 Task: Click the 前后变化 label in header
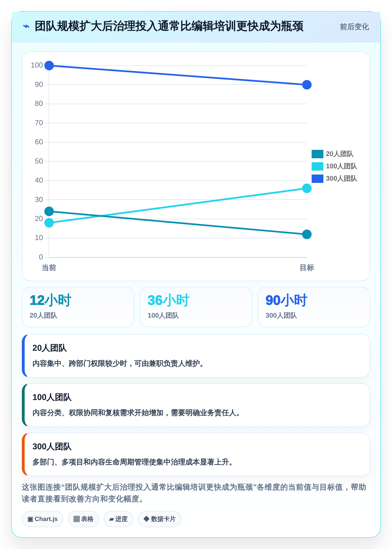[354, 27]
